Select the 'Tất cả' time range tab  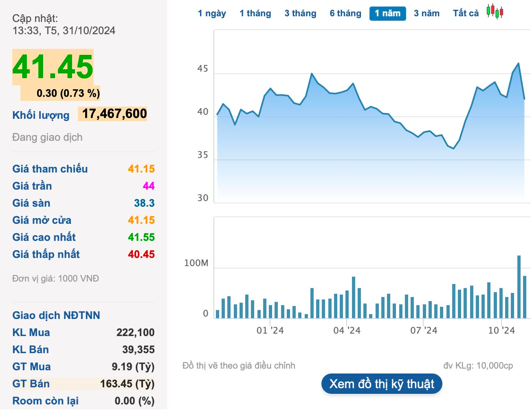pos(466,13)
